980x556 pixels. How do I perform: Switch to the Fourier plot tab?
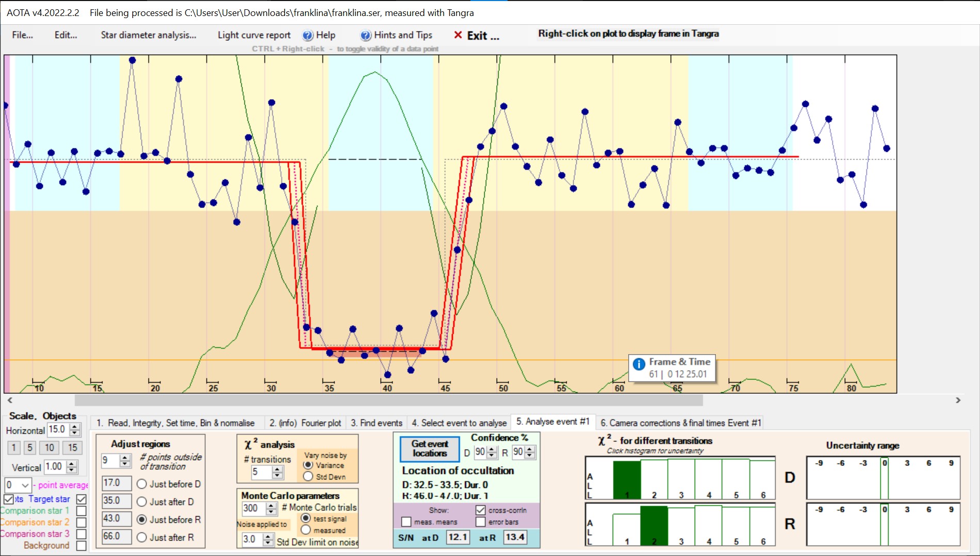[x=305, y=423]
